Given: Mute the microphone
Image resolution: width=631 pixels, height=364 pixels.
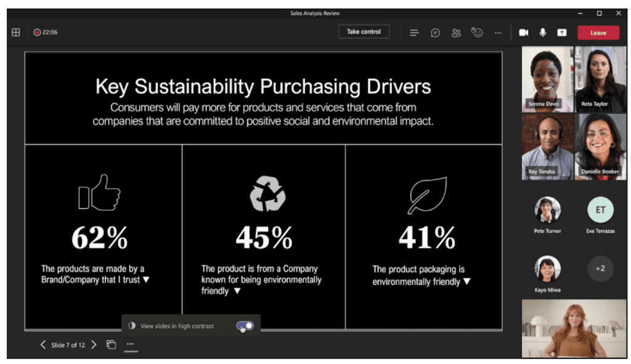Looking at the screenshot, I should point(543,33).
